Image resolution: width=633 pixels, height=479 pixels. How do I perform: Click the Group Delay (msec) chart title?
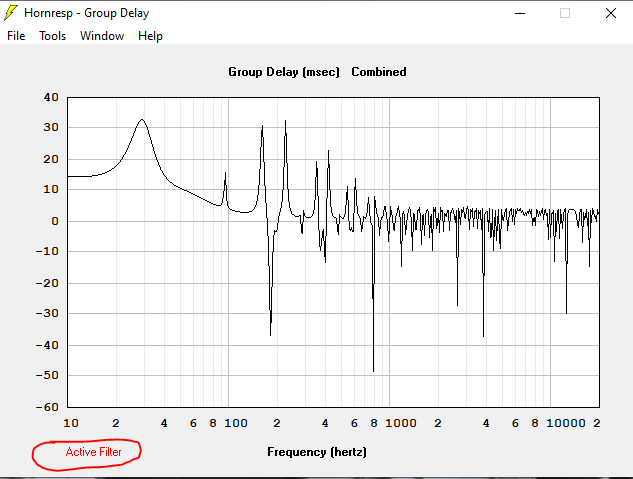(284, 72)
